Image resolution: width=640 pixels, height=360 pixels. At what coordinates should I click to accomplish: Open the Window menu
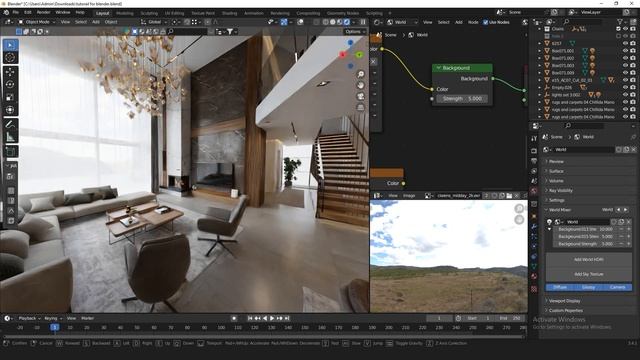click(x=62, y=13)
